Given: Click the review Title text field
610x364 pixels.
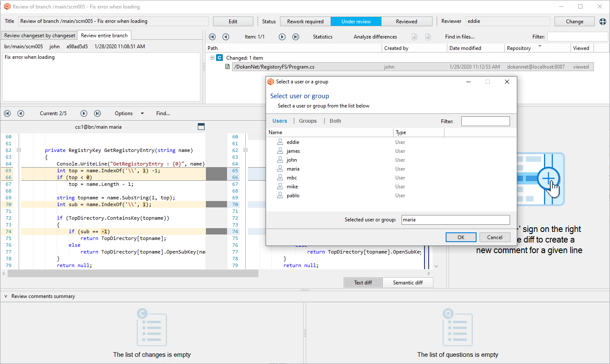Looking at the screenshot, I should [x=114, y=21].
